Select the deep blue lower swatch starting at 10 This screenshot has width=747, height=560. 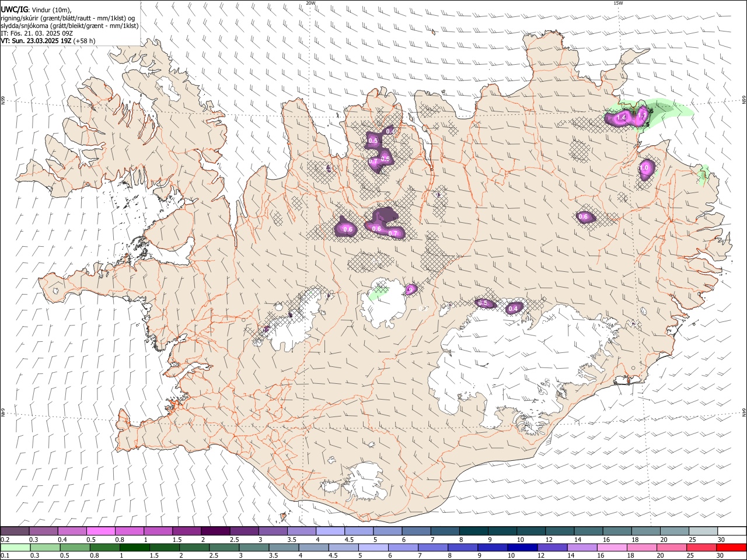click(522, 548)
